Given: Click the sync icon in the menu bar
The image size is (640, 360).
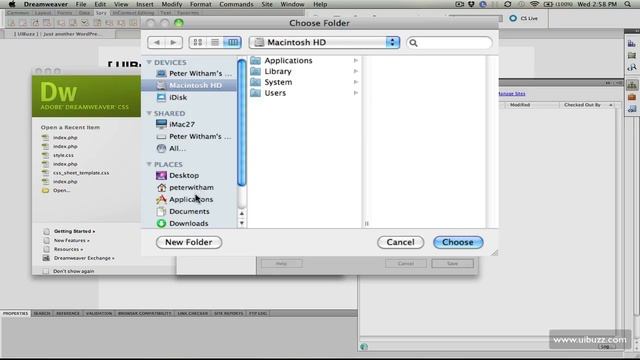Looking at the screenshot, I should (x=507, y=4).
